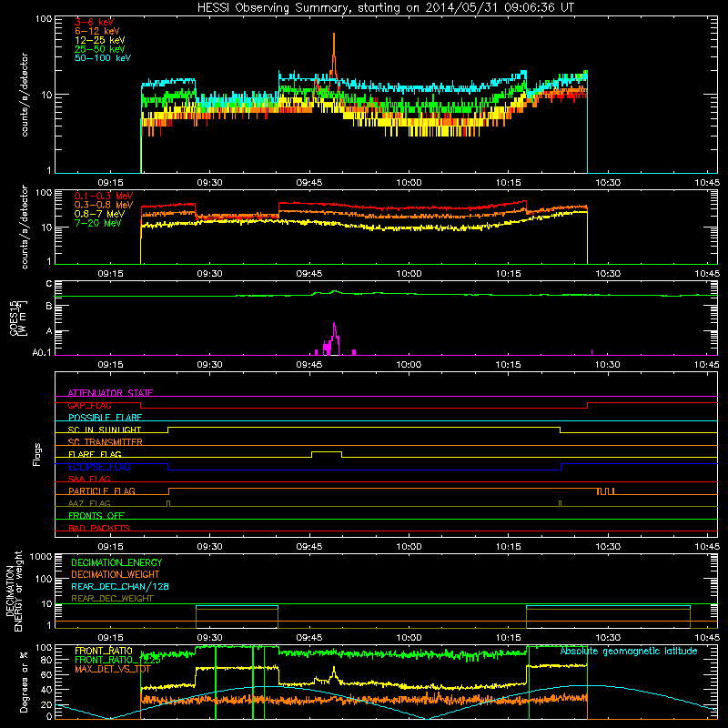Select the GAP_FLAG label
The width and height of the screenshot is (728, 728).
(89, 405)
